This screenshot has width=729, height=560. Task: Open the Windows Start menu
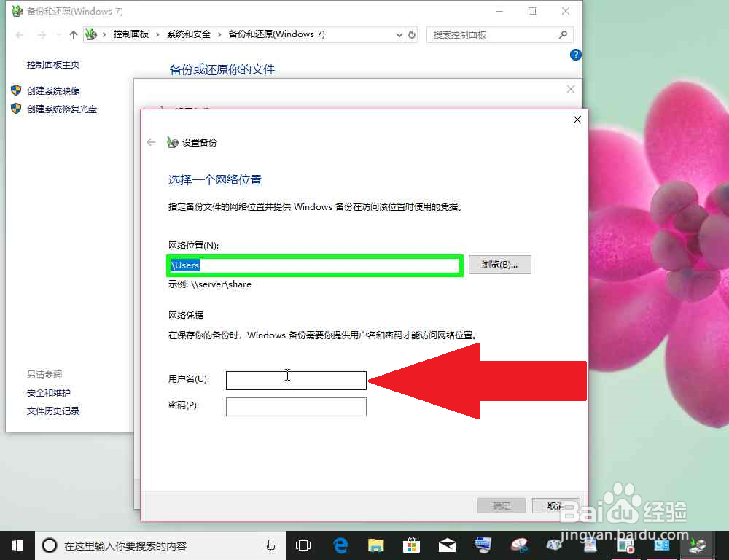[x=17, y=545]
